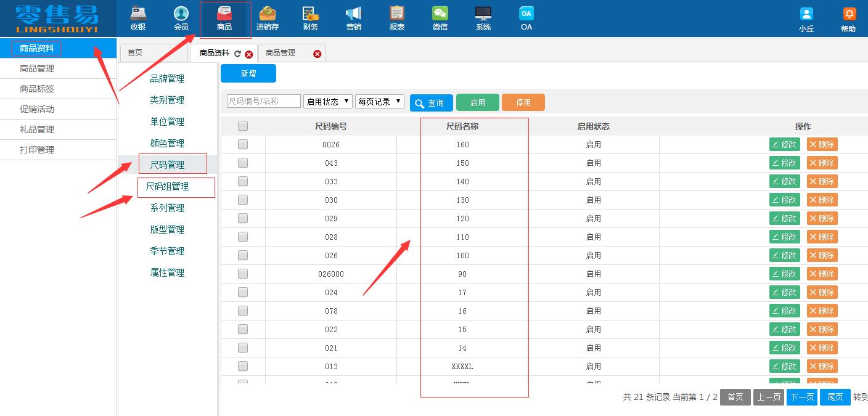Select 尺码组管理 in the submenu
This screenshot has height=416, width=868.
(167, 187)
